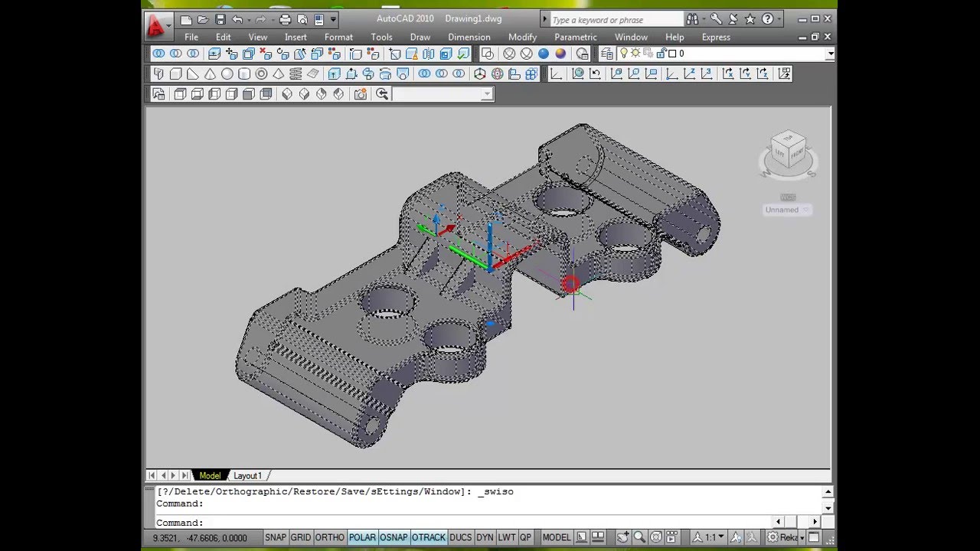Click the Help question mark icon

pos(768,20)
